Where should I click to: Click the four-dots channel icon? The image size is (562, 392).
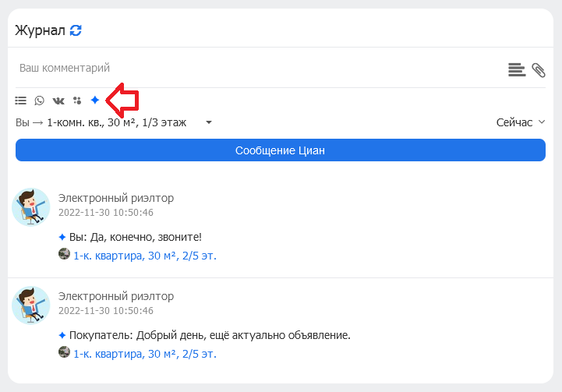coord(77,101)
